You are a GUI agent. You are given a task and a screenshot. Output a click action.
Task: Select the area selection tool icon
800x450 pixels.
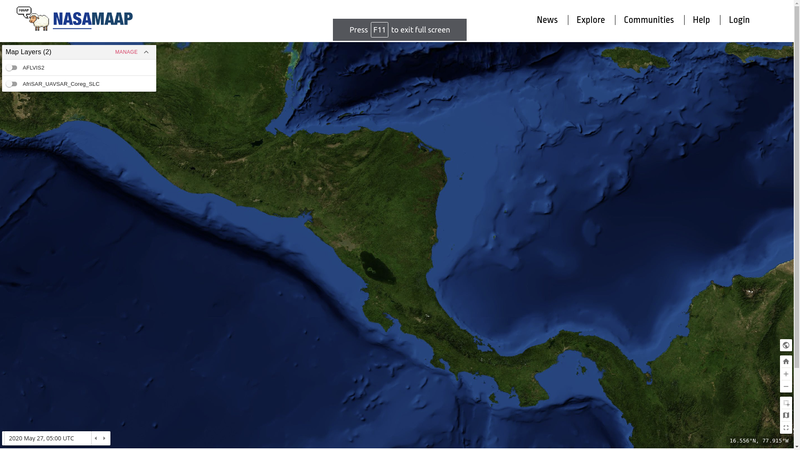[786, 403]
